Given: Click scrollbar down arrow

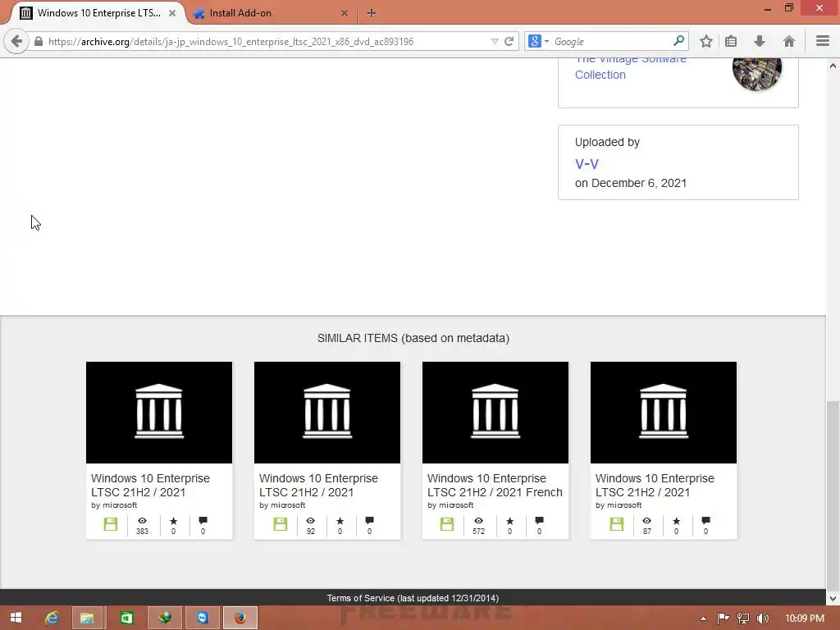Looking at the screenshot, I should [x=833, y=598].
